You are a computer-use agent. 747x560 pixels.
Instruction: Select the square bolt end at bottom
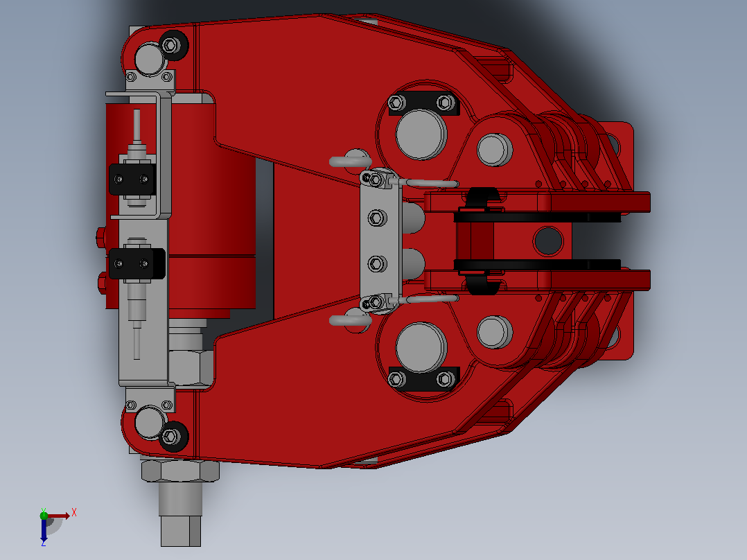(181, 531)
